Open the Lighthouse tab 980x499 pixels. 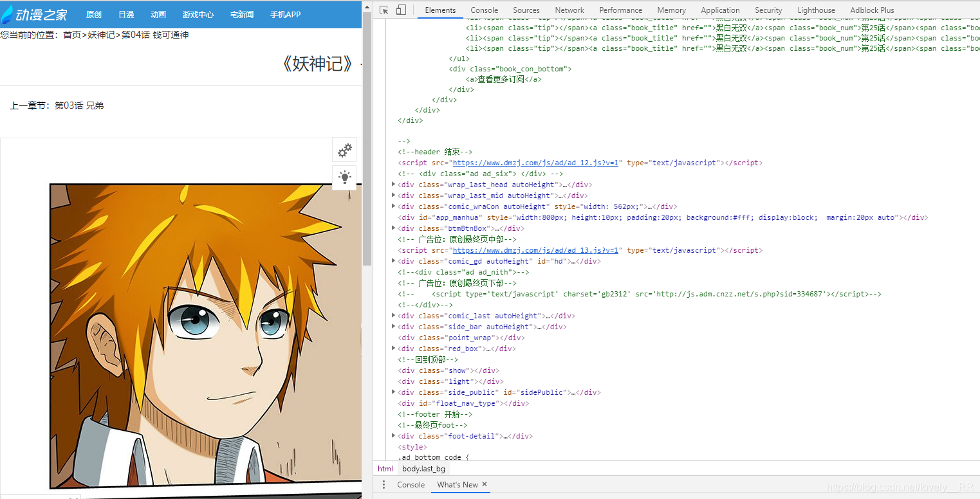(x=816, y=10)
